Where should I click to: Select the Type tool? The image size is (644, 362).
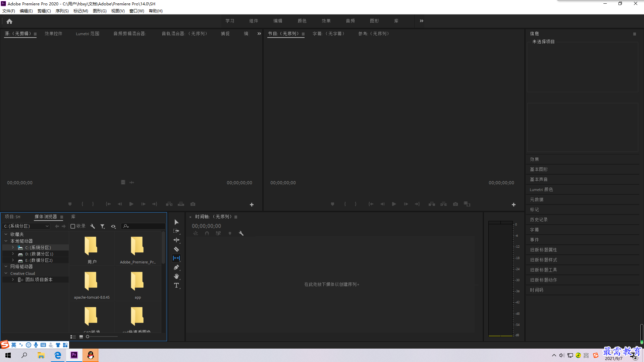[176, 285]
